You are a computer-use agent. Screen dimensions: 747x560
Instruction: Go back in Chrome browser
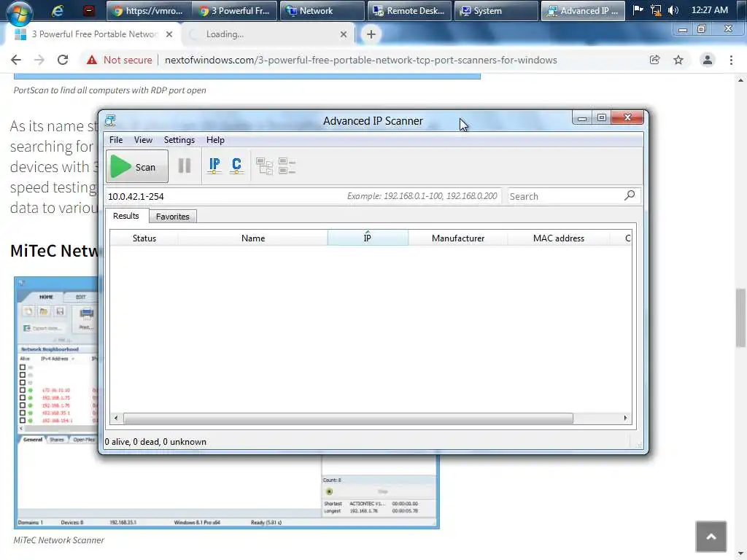[16, 60]
